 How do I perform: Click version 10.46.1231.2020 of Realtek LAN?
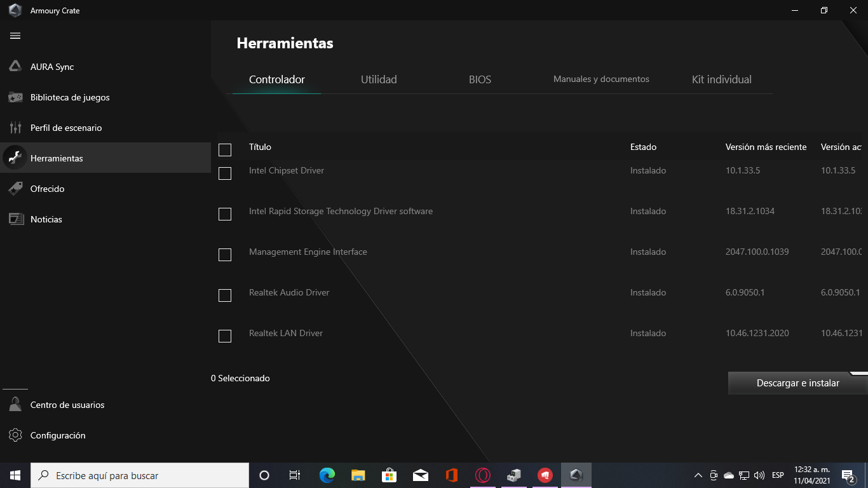757,333
